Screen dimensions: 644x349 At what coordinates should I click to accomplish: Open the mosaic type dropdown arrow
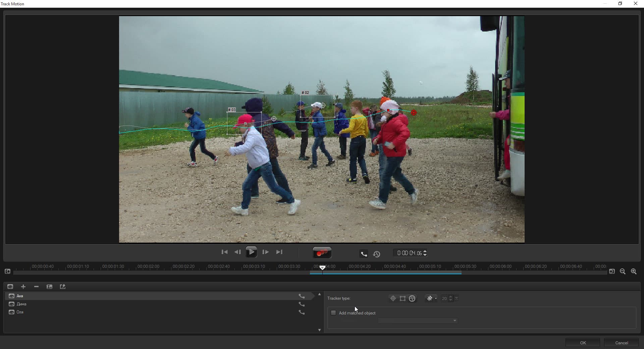pos(436,298)
